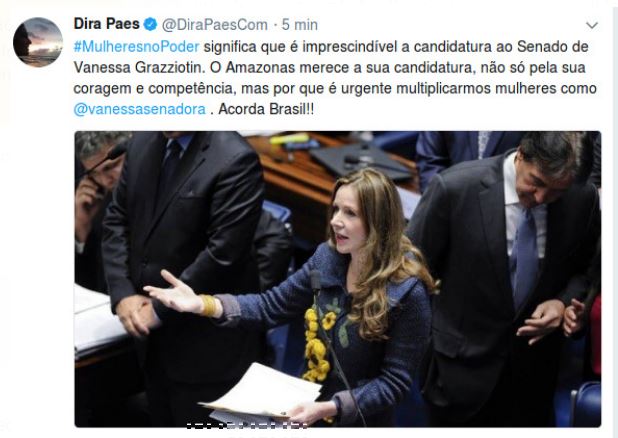Enlarge the attached Senate photo
Screen dimensions: 618x438
[338, 279]
